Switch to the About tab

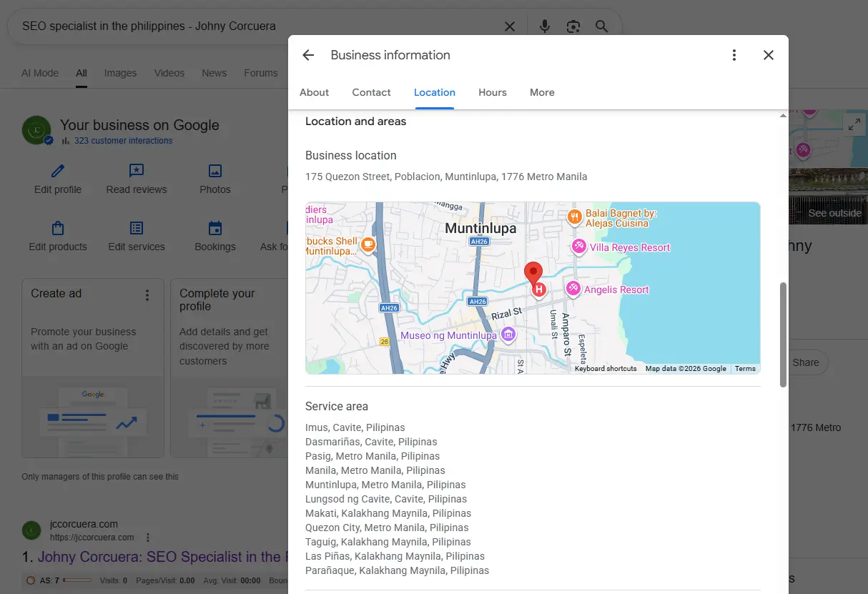314,92
